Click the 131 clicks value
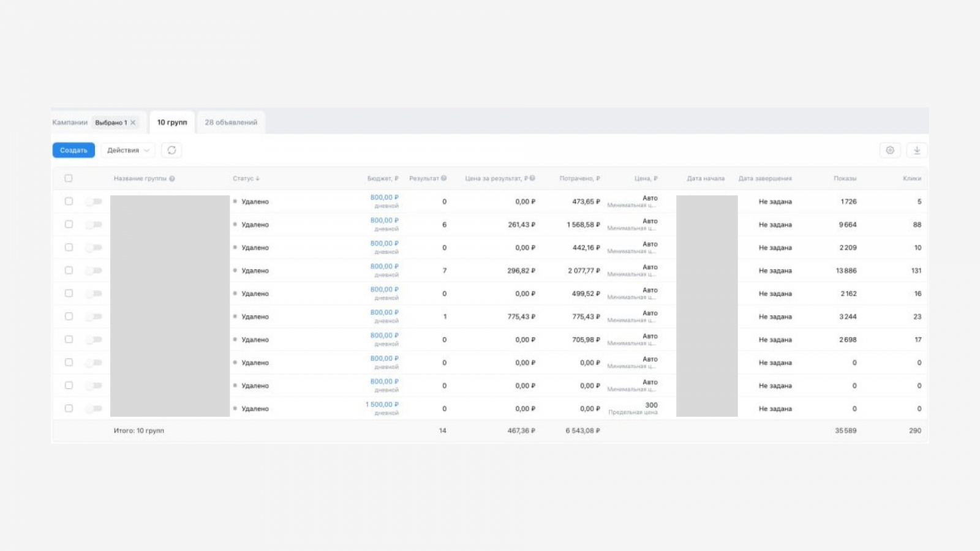The image size is (980, 551). pyautogui.click(x=916, y=271)
